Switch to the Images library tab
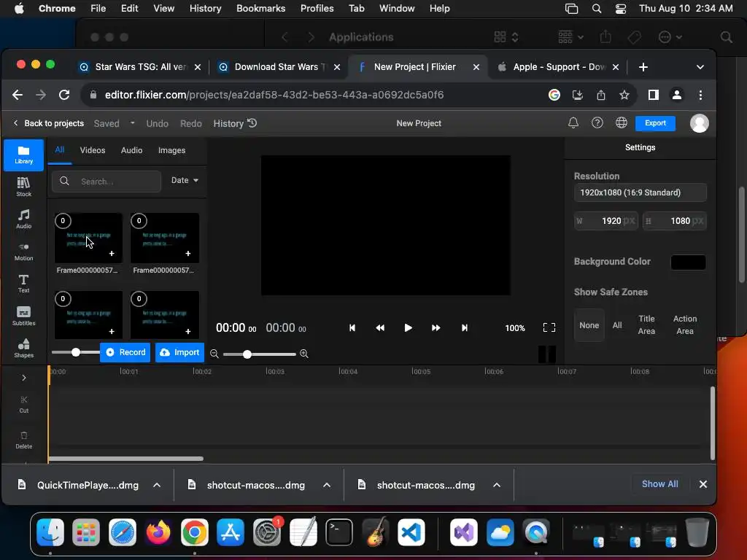The image size is (747, 560). [171, 150]
